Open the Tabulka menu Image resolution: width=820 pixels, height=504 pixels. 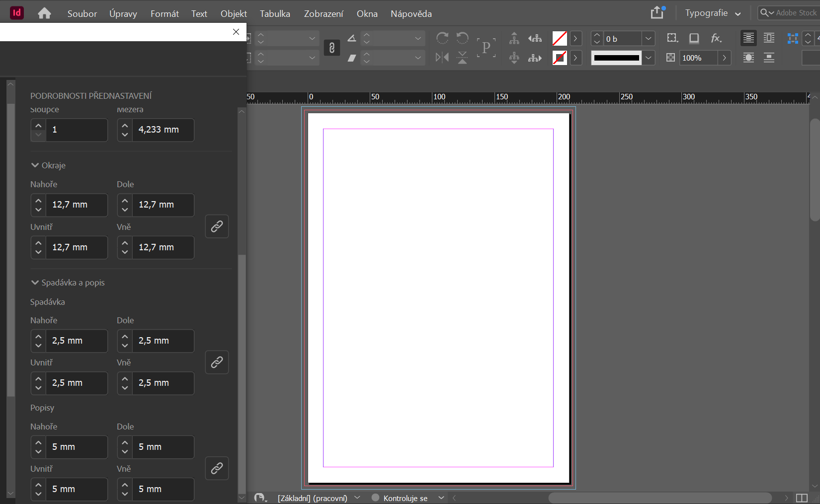click(x=274, y=13)
